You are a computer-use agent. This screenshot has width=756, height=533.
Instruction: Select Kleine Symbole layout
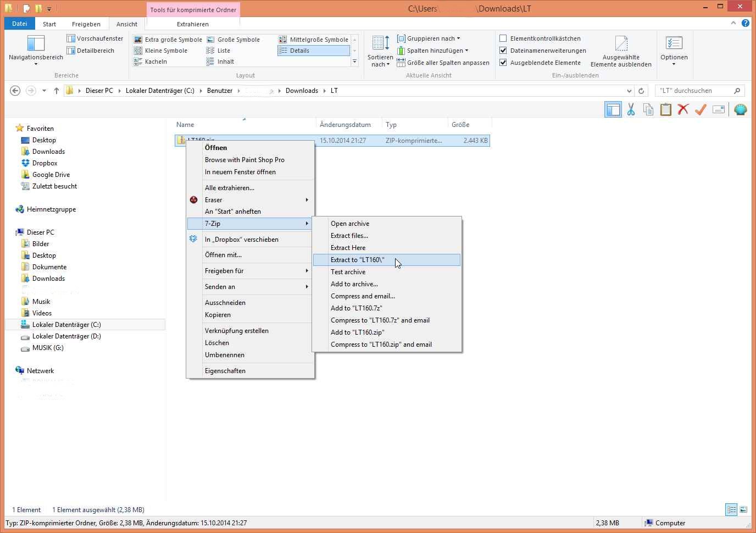point(160,51)
